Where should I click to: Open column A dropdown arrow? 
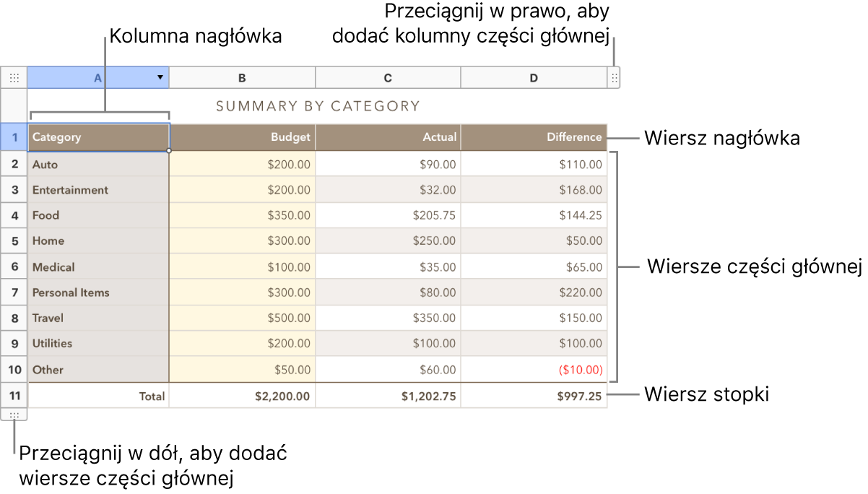(x=160, y=78)
